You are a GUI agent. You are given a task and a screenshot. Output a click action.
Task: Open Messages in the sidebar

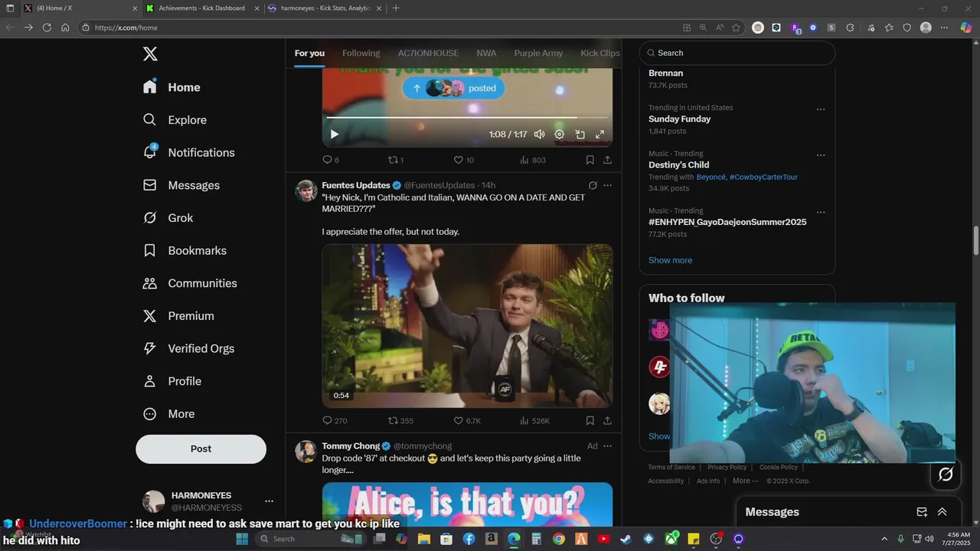click(x=181, y=185)
